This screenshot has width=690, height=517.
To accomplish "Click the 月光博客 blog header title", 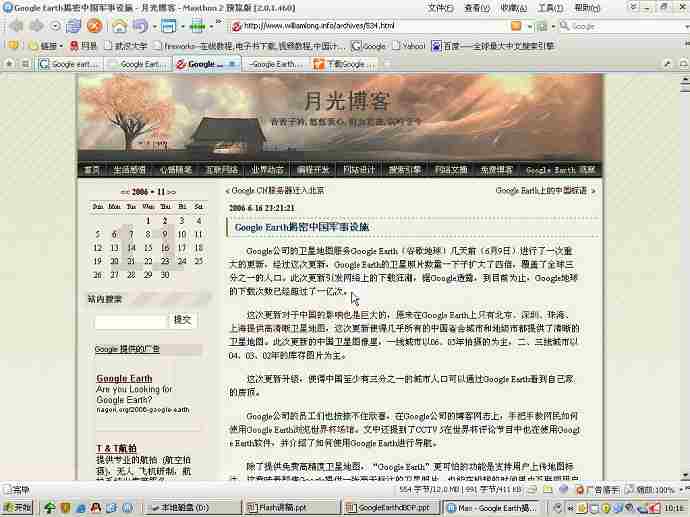I will (347, 101).
